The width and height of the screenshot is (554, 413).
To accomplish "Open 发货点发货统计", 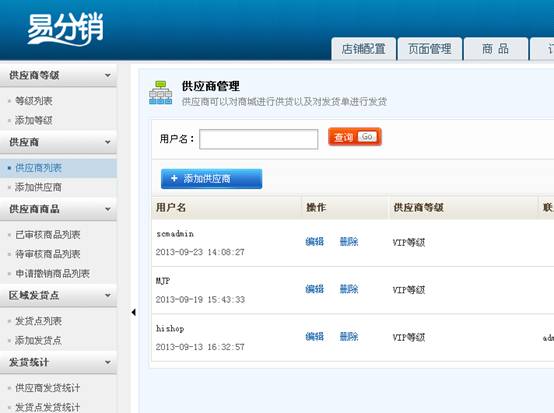I will (48, 407).
